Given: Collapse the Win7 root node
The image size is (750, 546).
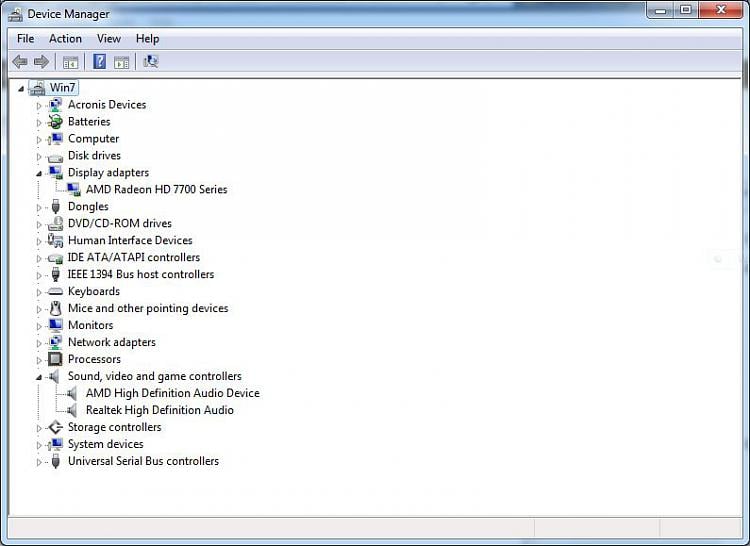Looking at the screenshot, I should tap(21, 89).
